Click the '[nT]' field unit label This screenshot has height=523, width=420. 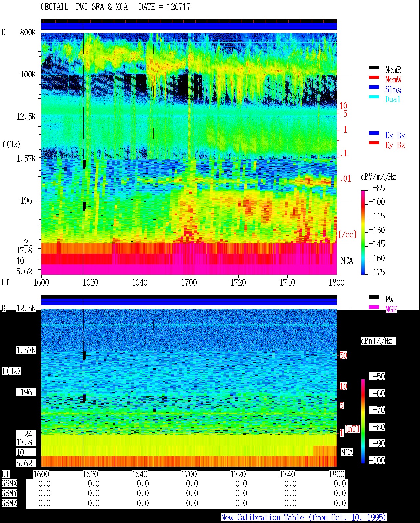click(352, 429)
